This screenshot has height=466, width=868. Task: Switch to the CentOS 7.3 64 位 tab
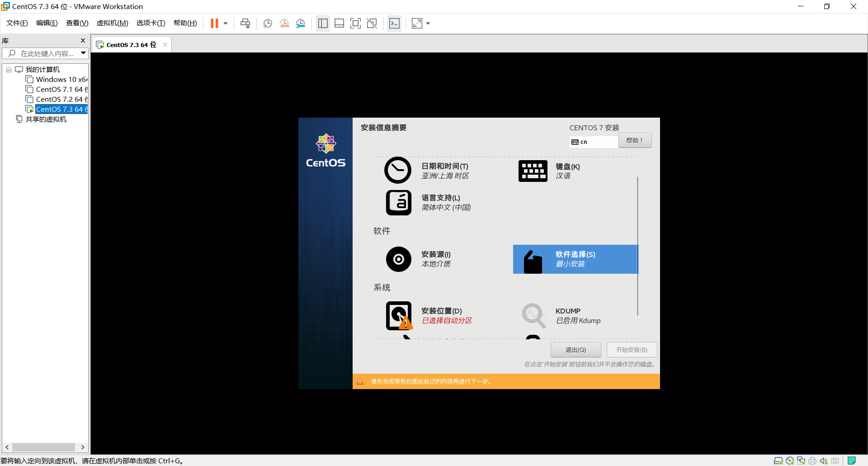tap(131, 45)
